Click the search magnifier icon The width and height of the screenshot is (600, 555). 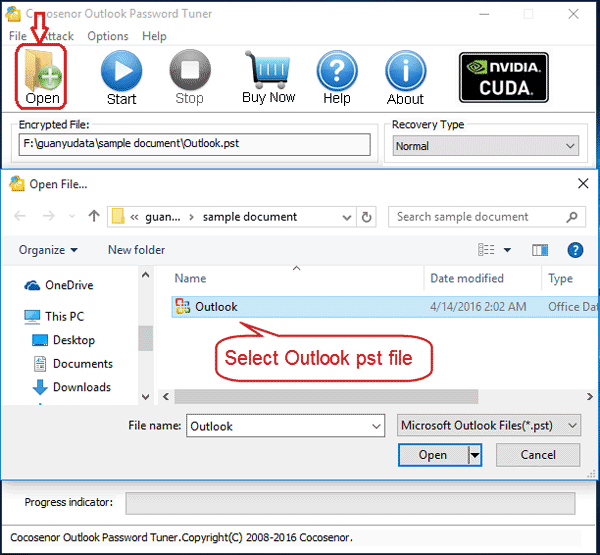[x=572, y=217]
